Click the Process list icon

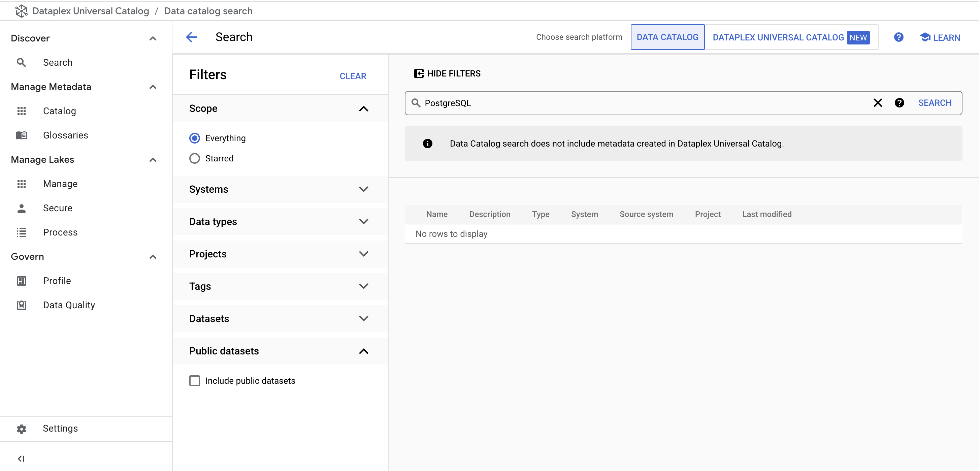pyautogui.click(x=22, y=232)
